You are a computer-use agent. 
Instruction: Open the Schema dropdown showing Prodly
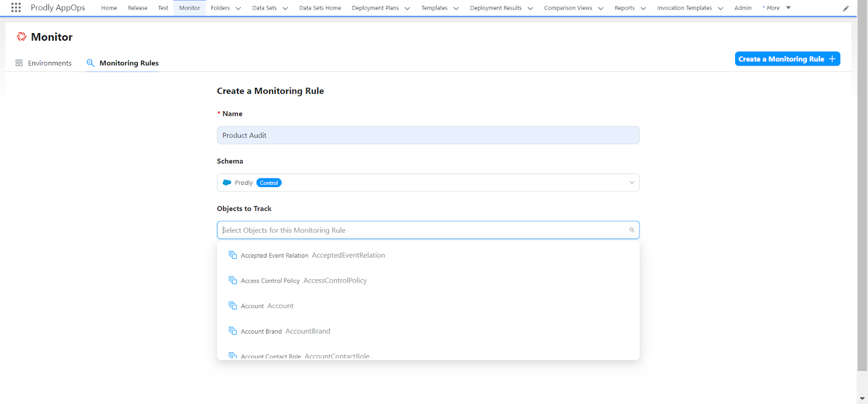(428, 183)
